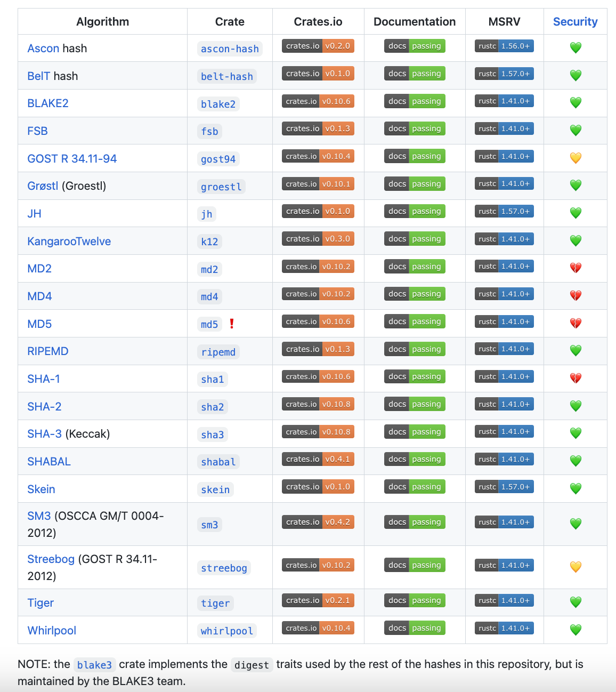Click the red exclamation mark beside md5
The width and height of the screenshot is (616, 692).
tap(232, 324)
